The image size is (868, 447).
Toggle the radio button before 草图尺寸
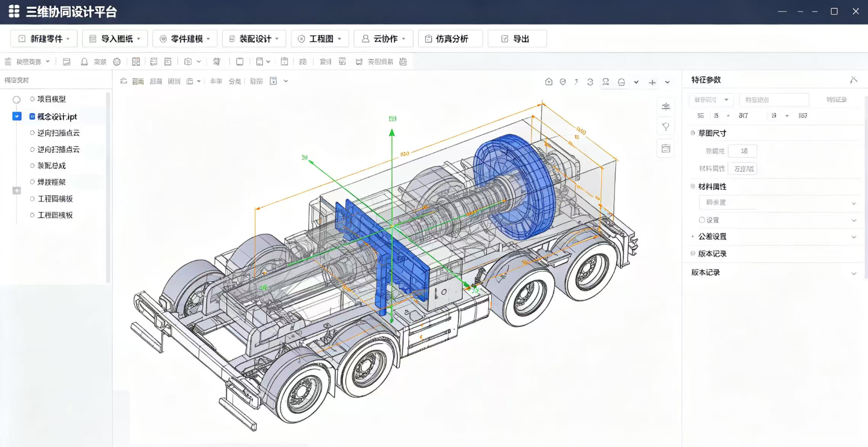pos(693,133)
